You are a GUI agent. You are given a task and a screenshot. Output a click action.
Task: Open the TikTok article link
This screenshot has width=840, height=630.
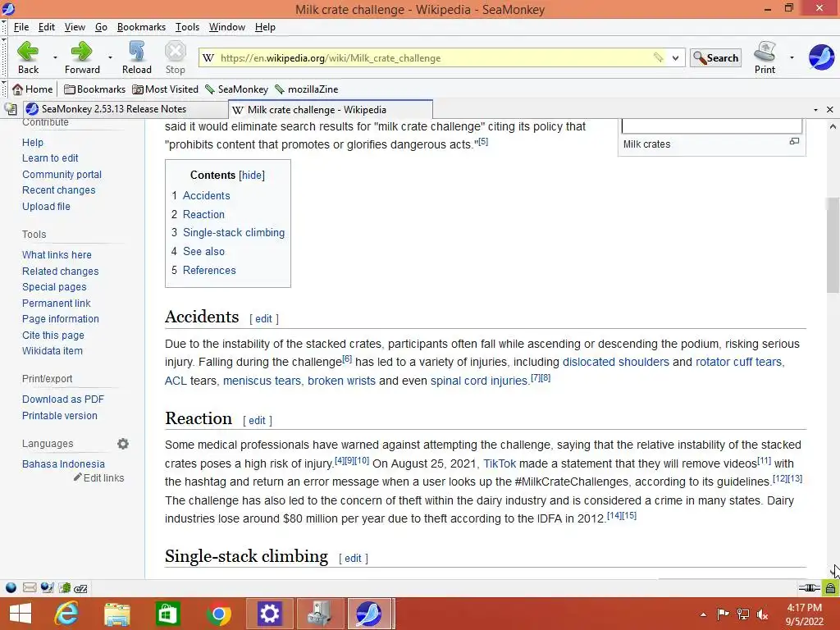click(x=500, y=463)
